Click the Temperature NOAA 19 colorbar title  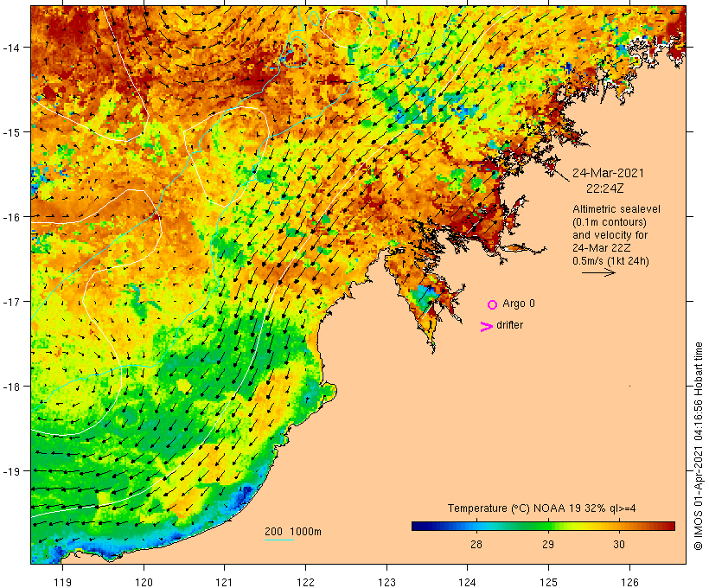542,508
